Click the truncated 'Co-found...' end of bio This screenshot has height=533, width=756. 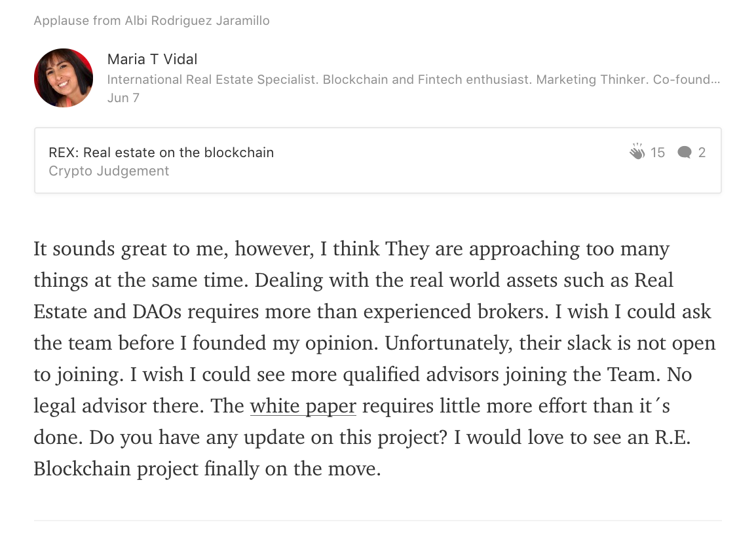click(687, 79)
